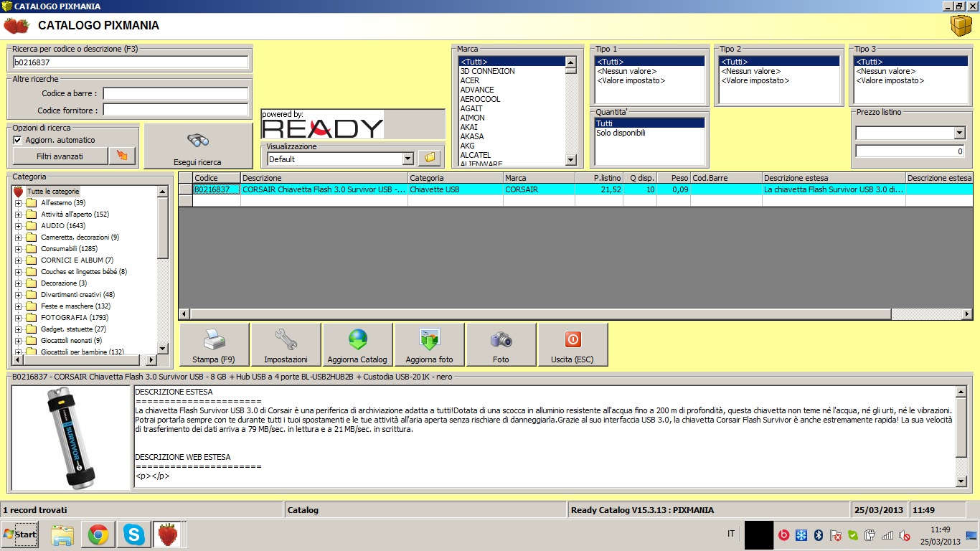980x551 pixels.
Task: Click the Stampa (F9) printer icon
Action: point(215,339)
